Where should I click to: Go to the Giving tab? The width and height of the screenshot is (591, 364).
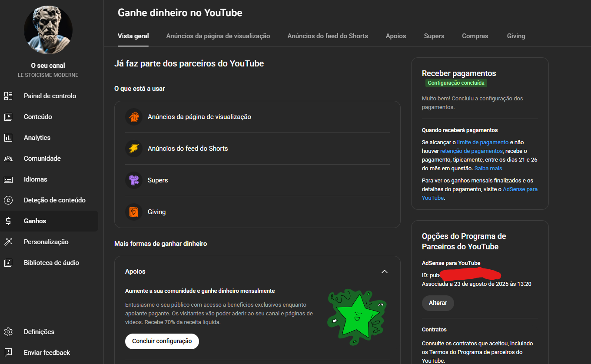pyautogui.click(x=516, y=36)
